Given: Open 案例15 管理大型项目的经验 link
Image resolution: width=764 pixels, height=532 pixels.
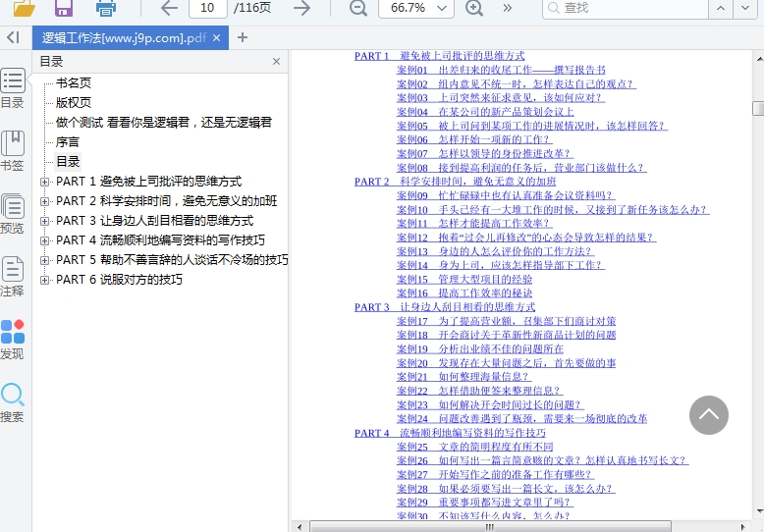Looking at the screenshot, I should point(464,279).
